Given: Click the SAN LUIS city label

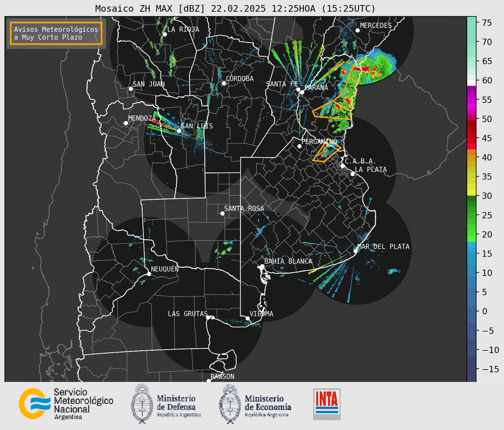Looking at the screenshot, I should pos(197,126).
